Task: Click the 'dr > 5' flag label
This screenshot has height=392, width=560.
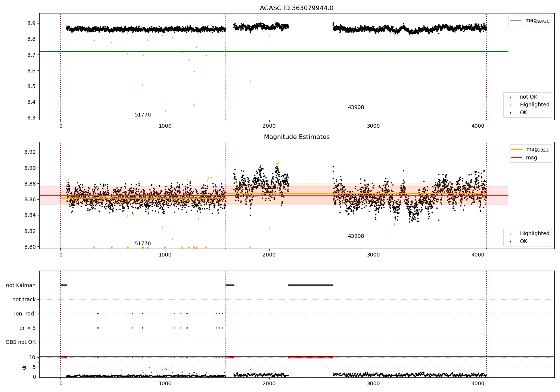Action: [28, 328]
